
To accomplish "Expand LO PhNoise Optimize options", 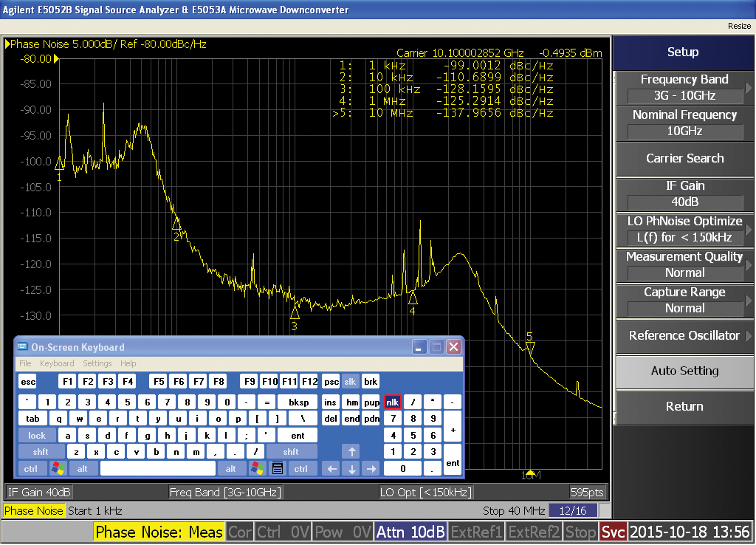I will point(684,230).
